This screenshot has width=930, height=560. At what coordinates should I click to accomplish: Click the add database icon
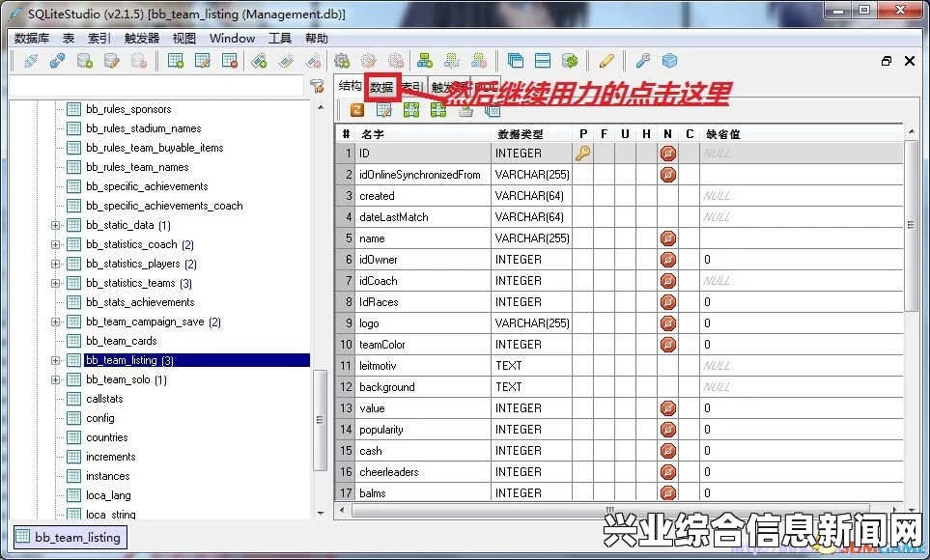(85, 61)
